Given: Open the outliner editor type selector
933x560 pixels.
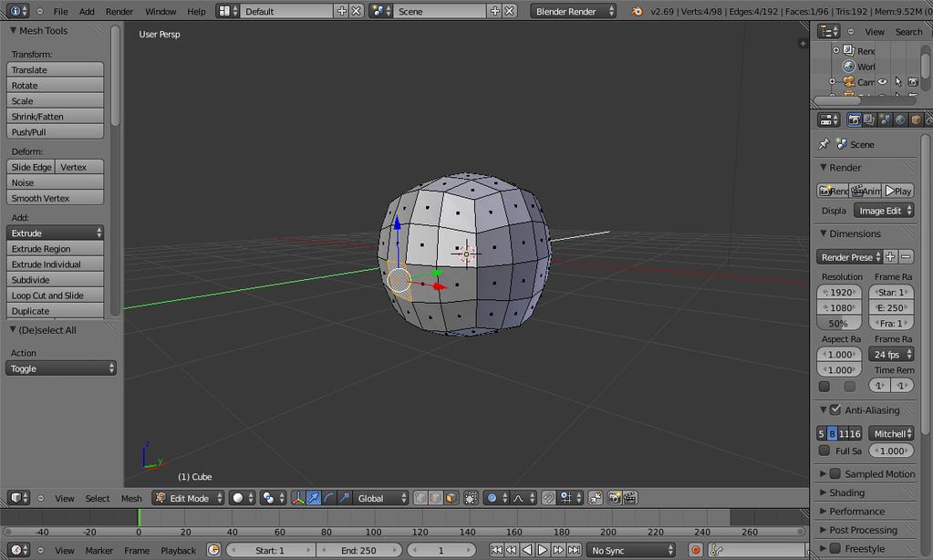Looking at the screenshot, I should (x=828, y=31).
